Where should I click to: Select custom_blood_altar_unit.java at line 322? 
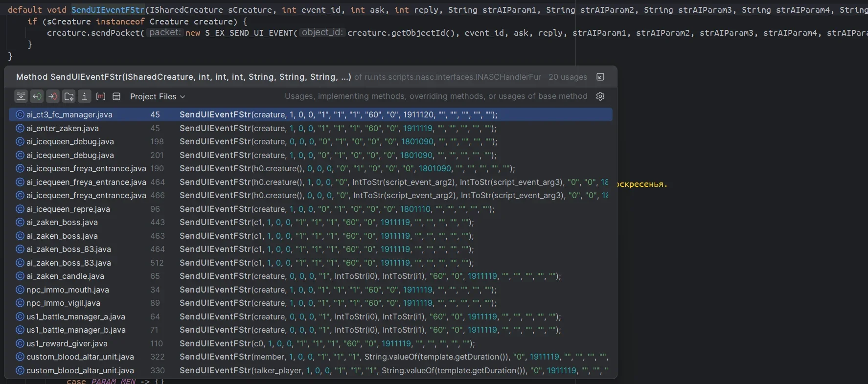tap(80, 357)
